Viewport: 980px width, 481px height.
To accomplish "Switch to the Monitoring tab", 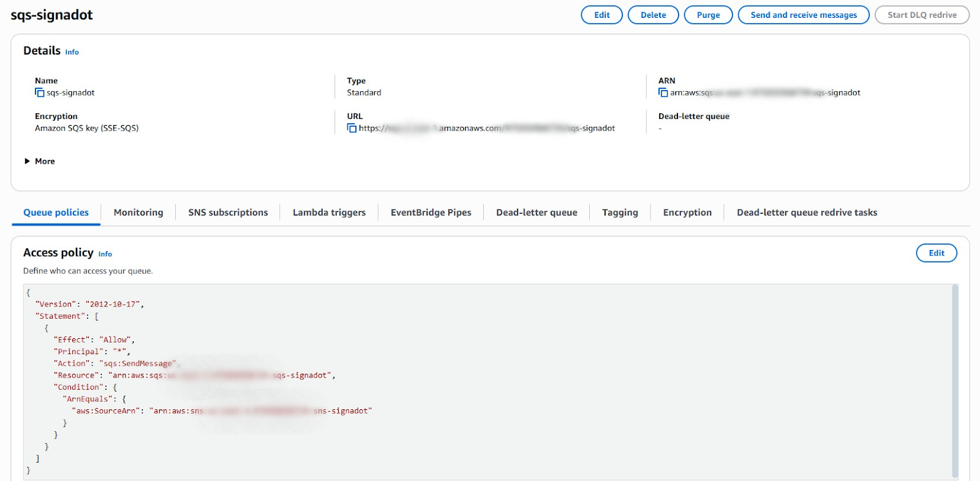I will point(138,213).
